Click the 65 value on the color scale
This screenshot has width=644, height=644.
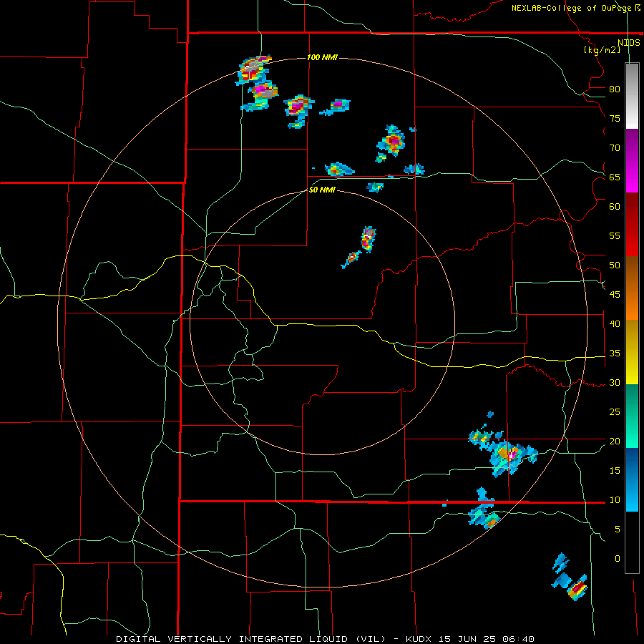615,177
